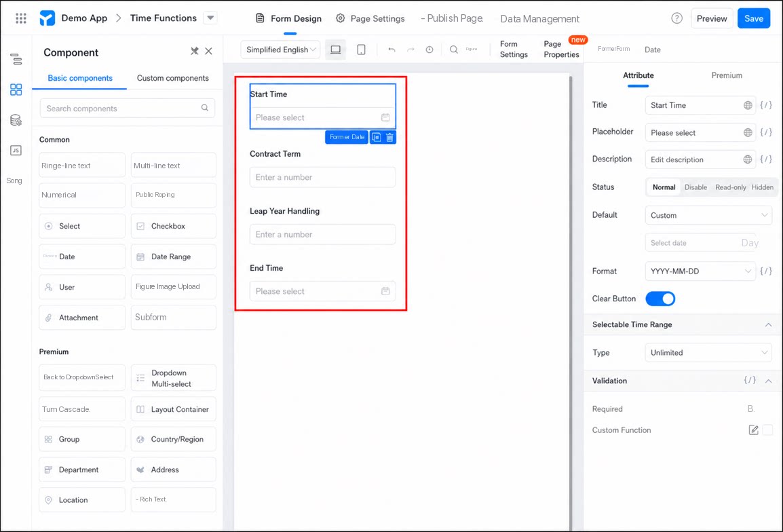Open the data source sidebar icon
This screenshot has width=783, height=532.
(16, 120)
